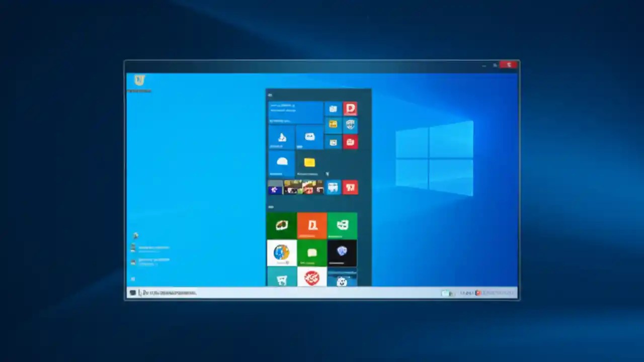The image size is (644, 362).
Task: Open the Firefox browser tile
Action: [x=282, y=252]
